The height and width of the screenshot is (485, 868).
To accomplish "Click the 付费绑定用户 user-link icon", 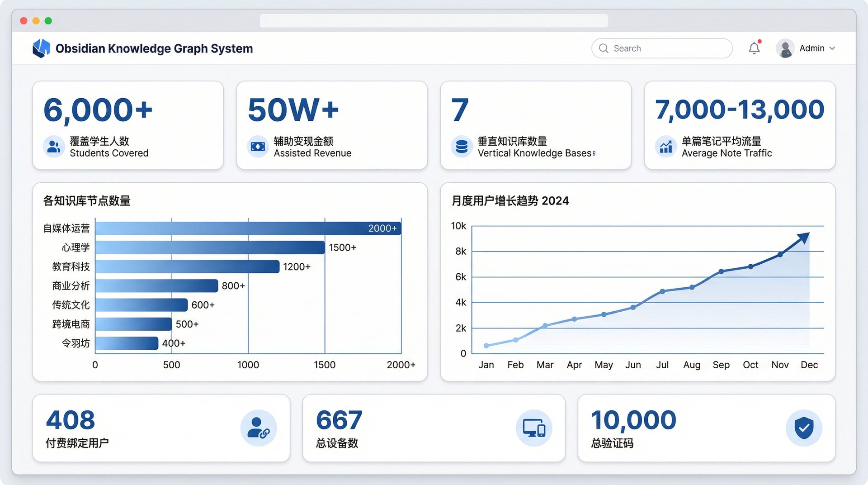I will (x=258, y=428).
